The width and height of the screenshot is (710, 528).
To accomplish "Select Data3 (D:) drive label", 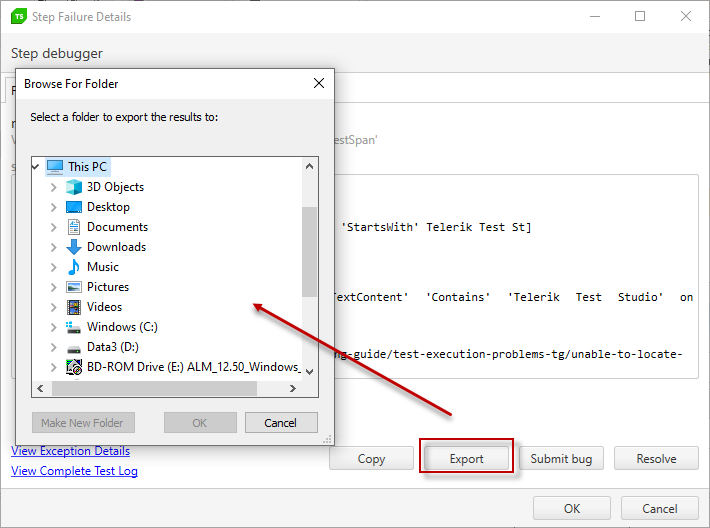I will coord(113,347).
